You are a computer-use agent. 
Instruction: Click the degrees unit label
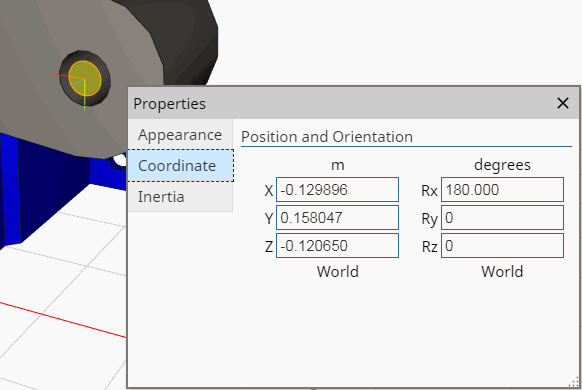pyautogui.click(x=502, y=165)
